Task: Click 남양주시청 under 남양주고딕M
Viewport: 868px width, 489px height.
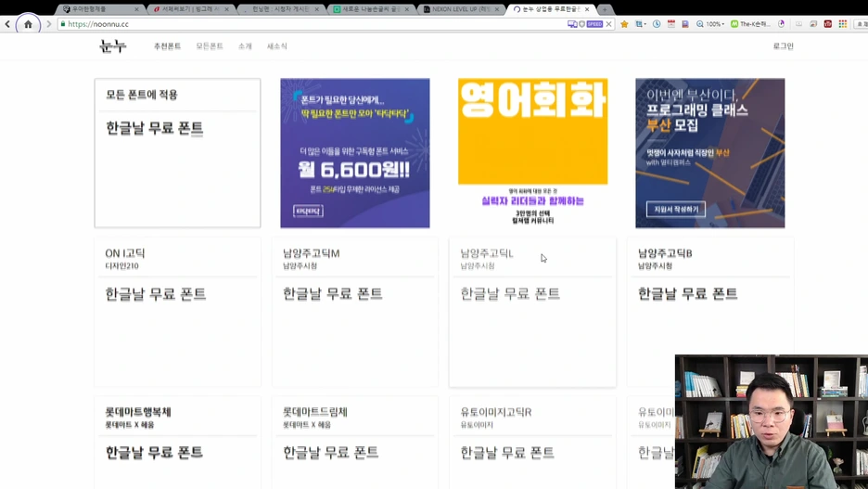Action: [300, 265]
